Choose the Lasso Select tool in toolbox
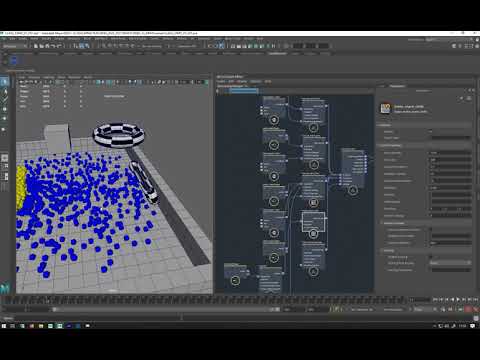Screen dimensions: 480x360 coord(5,91)
